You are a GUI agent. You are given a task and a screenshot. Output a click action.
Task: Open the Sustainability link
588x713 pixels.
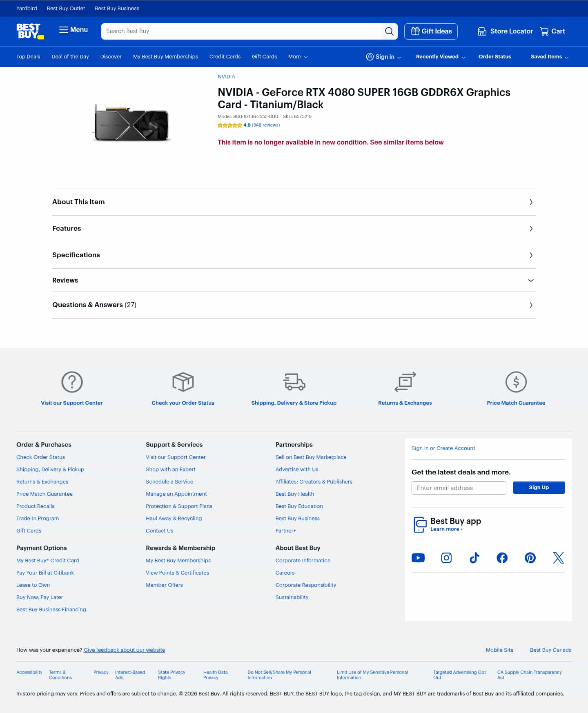point(292,597)
